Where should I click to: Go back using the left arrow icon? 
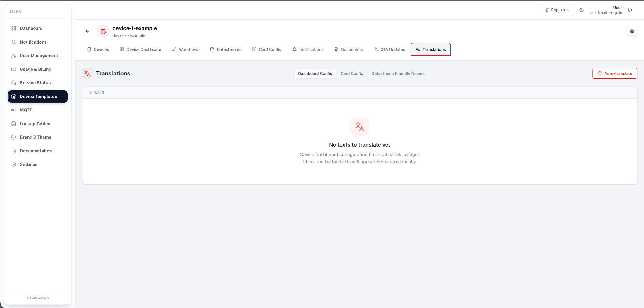(x=87, y=31)
